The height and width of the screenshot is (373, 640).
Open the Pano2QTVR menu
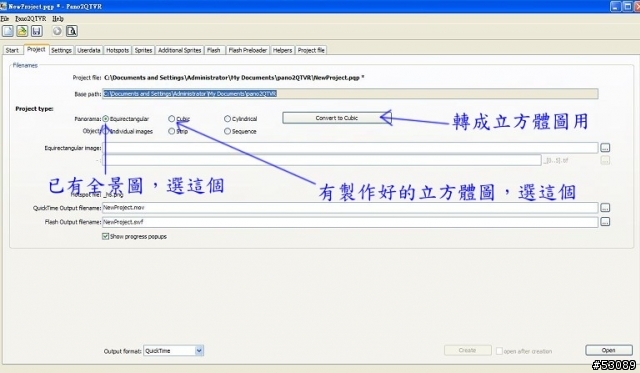(x=31, y=19)
